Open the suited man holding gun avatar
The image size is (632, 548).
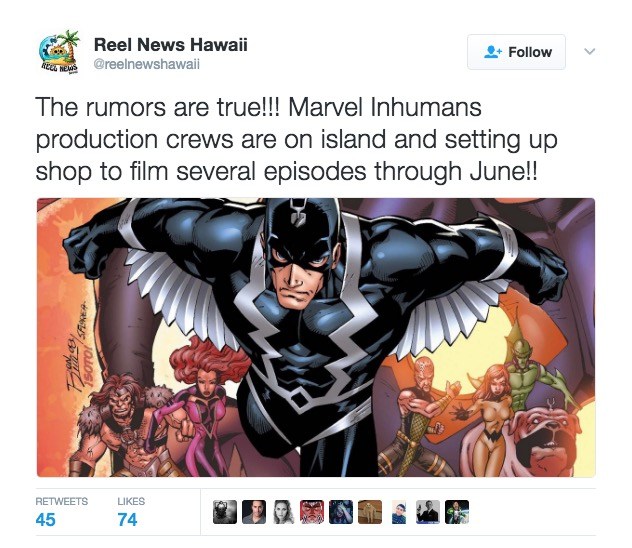click(x=428, y=512)
